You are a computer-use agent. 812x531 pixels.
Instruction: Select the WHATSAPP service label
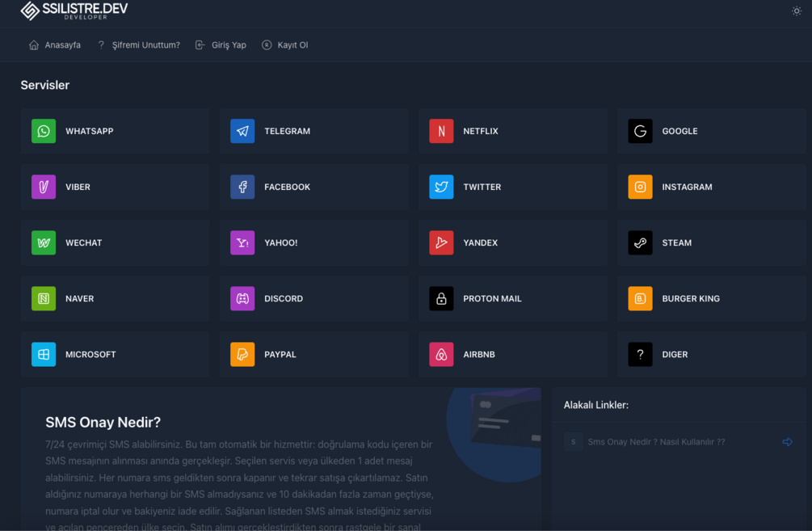(90, 132)
